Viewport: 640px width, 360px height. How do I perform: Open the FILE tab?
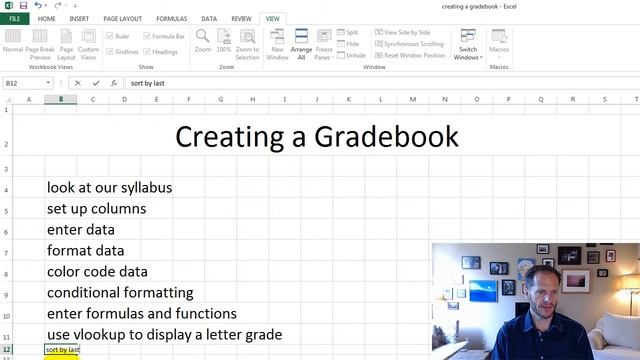pyautogui.click(x=15, y=19)
